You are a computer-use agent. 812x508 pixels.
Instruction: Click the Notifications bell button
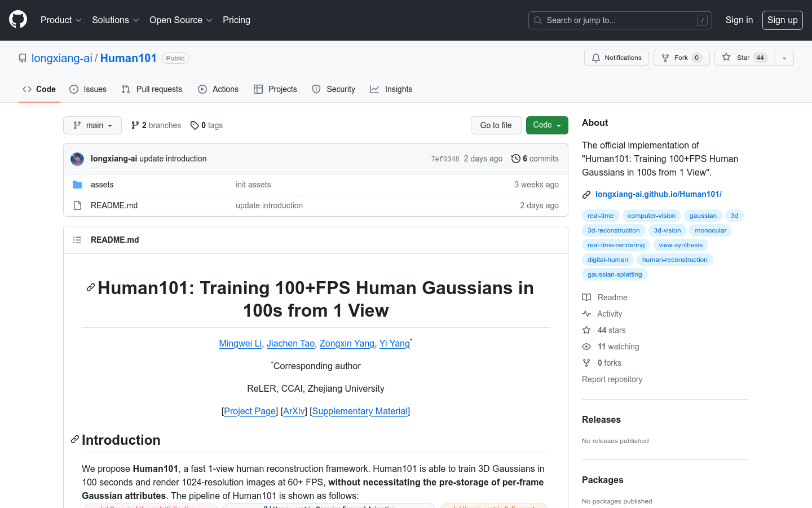(x=616, y=58)
